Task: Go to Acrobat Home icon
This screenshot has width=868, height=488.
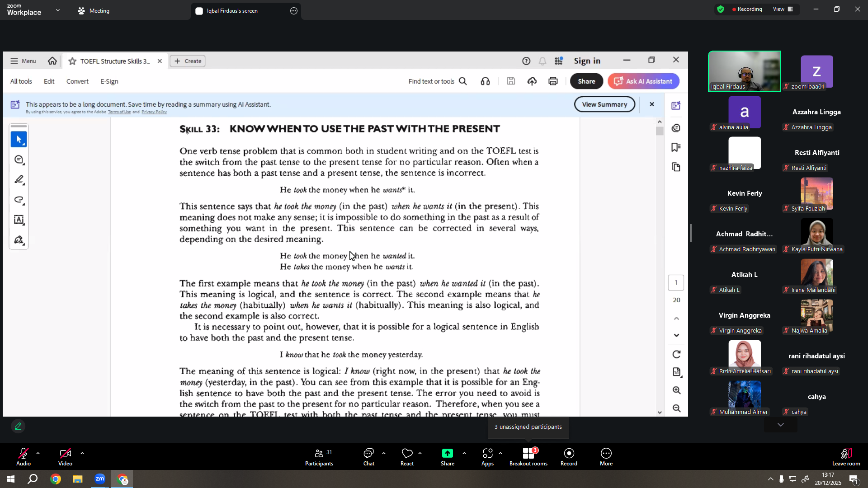Action: coord(52,61)
